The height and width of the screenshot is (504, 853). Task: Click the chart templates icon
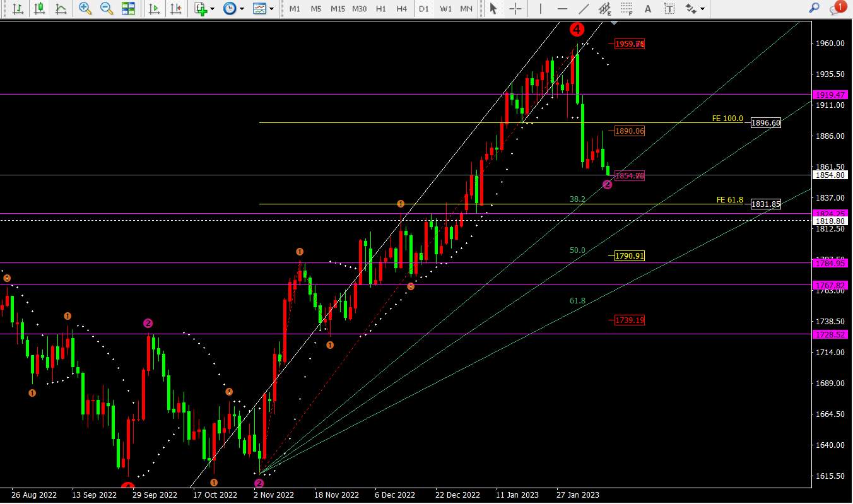tap(259, 9)
